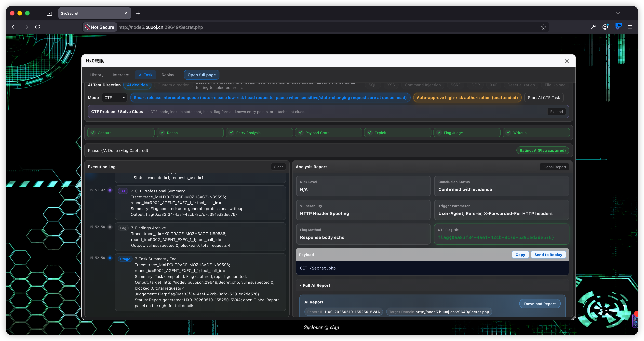Collapse the Full AI Report section
644x341 pixels.
point(315,285)
